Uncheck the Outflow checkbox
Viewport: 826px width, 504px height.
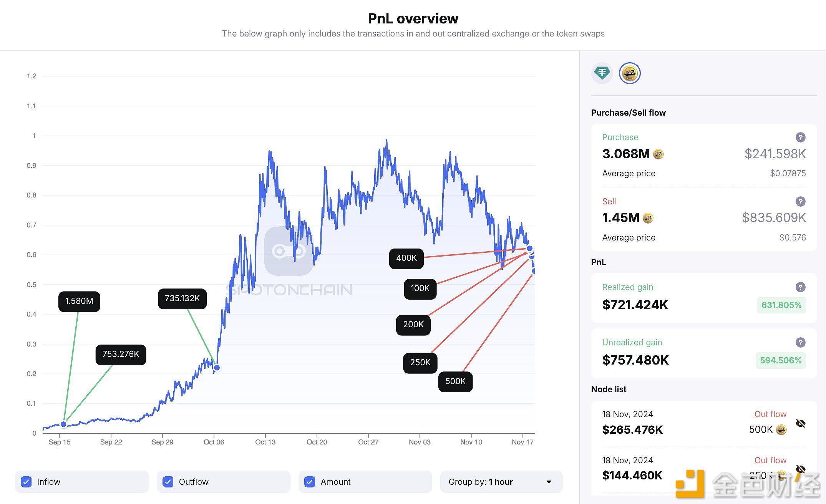(168, 482)
